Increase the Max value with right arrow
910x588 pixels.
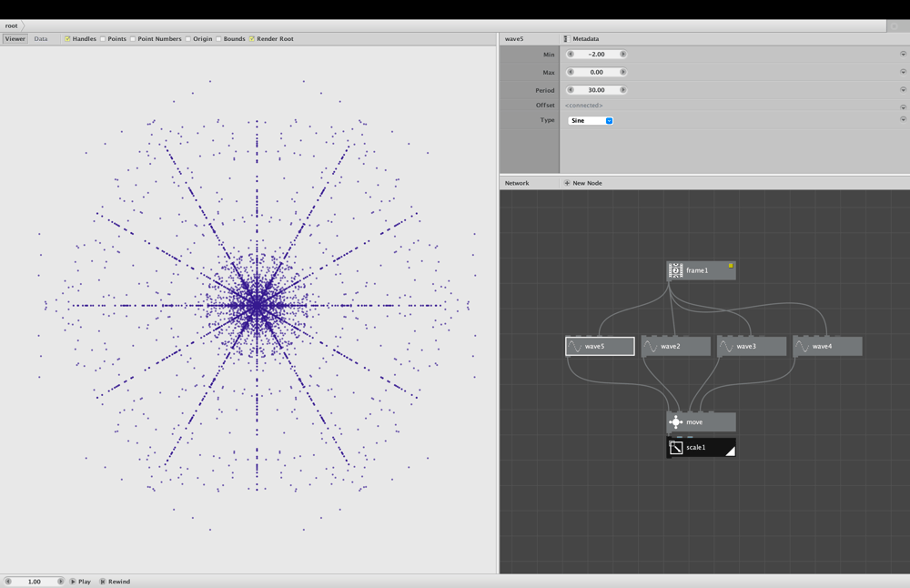pos(622,72)
